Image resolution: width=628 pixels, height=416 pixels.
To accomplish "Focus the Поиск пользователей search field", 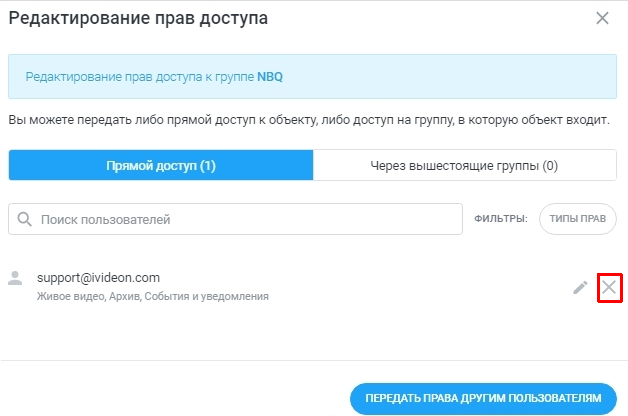I will point(236,219).
